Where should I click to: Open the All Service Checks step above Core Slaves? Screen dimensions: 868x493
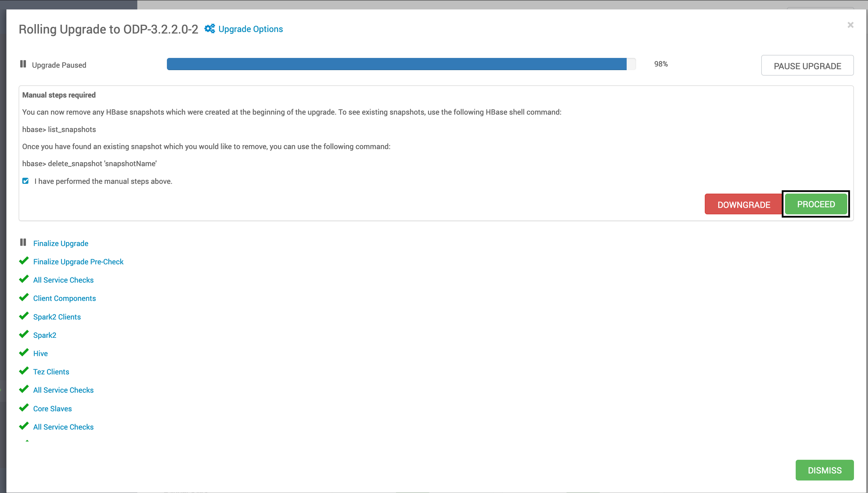pos(63,390)
